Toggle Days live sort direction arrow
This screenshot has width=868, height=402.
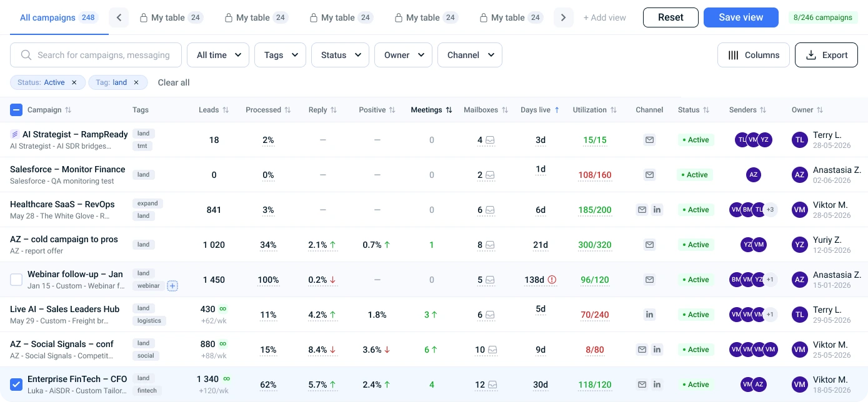coord(557,110)
